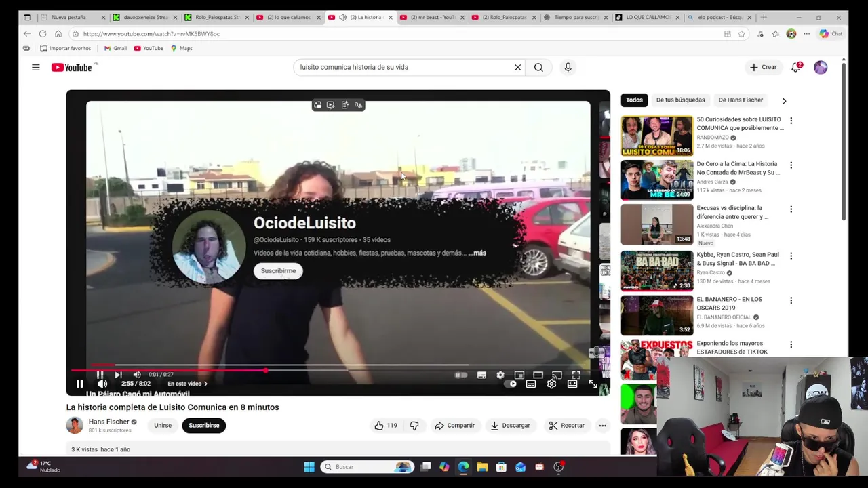The width and height of the screenshot is (868, 488).
Task: Open the main player's settings gear
Action: tap(552, 384)
